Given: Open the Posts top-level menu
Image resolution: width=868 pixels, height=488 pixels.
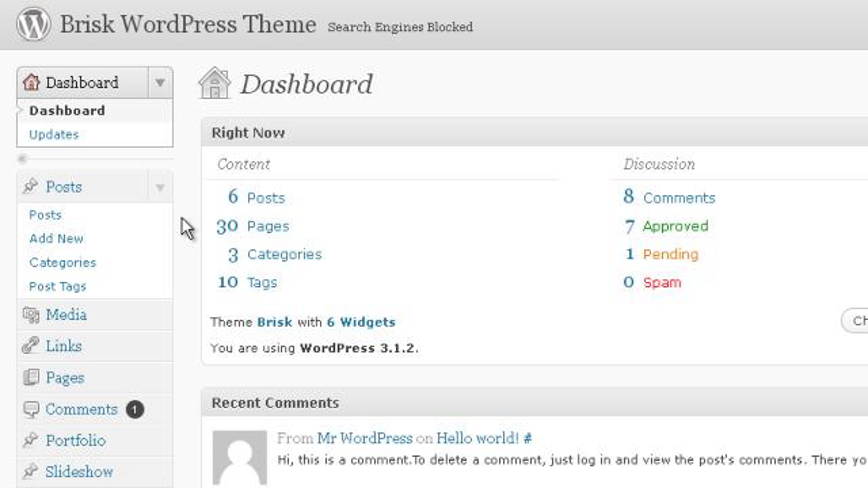Looking at the screenshot, I should (64, 187).
